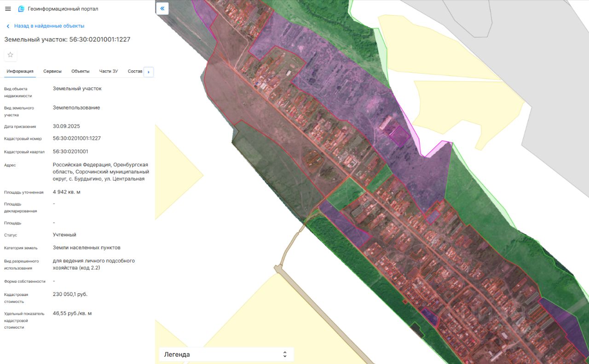
Task: Click the value для ведения личного подсобного хозяйства
Action: (94, 264)
